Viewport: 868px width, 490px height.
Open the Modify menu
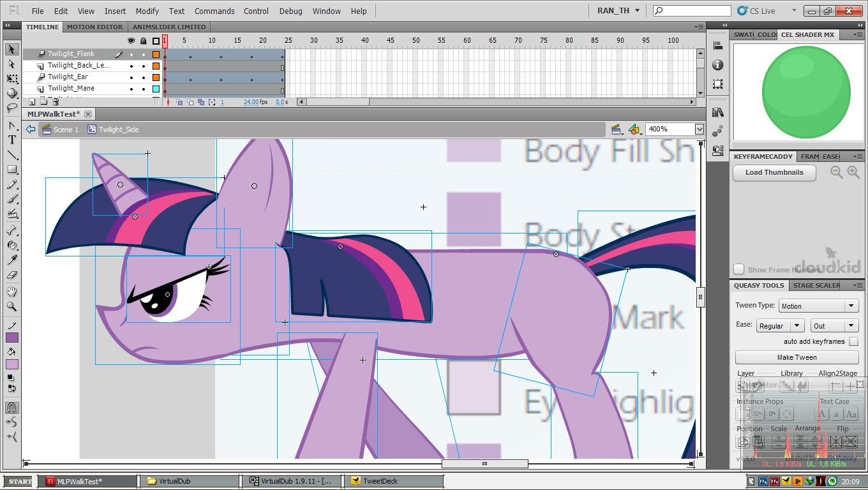click(147, 11)
